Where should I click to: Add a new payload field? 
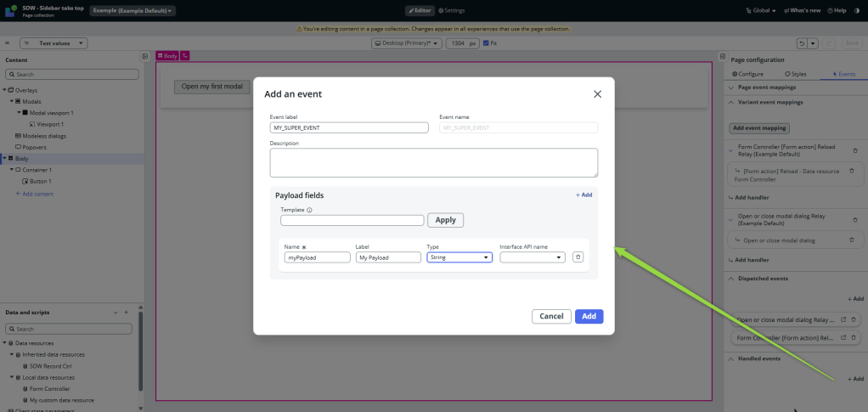click(583, 195)
